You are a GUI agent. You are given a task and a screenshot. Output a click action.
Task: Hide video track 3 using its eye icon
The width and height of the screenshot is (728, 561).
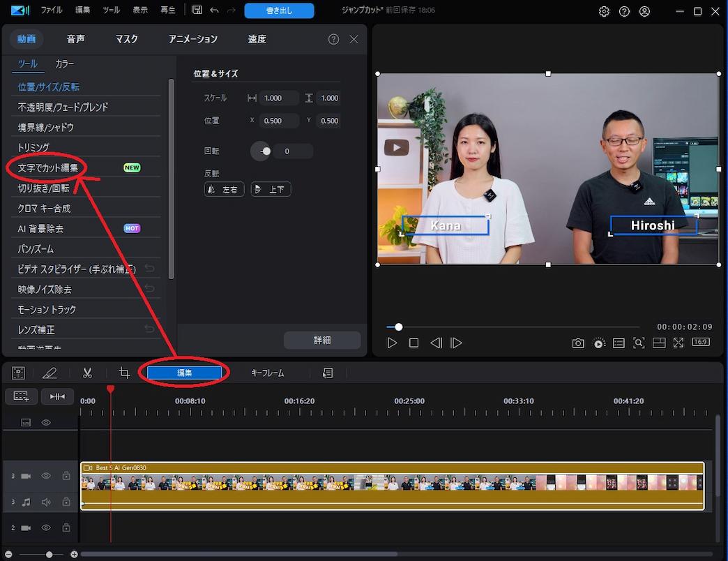pos(46,476)
